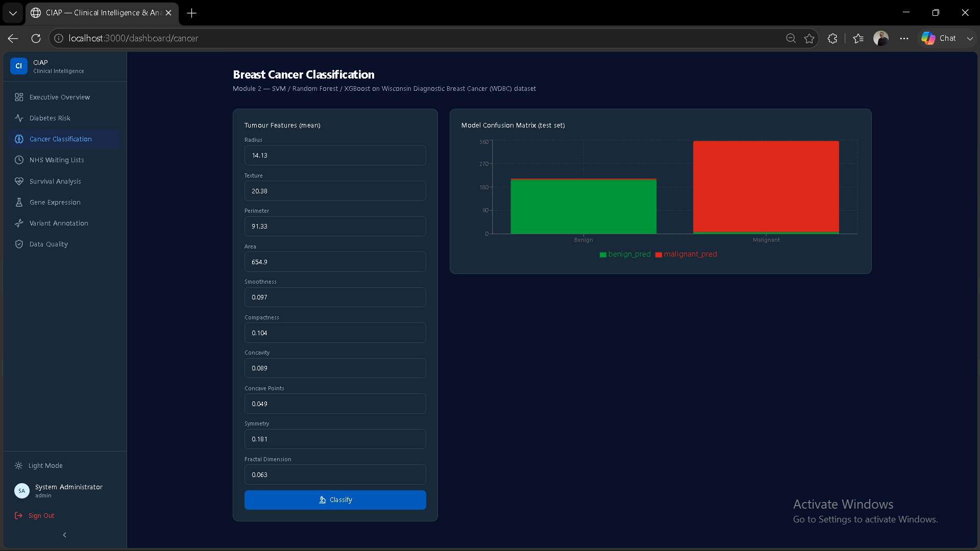The width and height of the screenshot is (980, 551).
Task: Open Favorites list icon
Action: point(858,38)
